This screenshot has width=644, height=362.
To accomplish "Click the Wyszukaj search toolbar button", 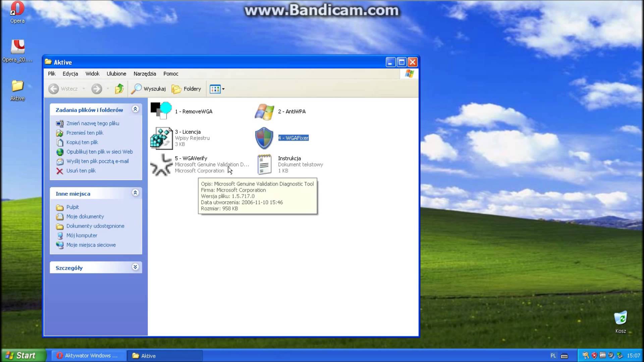I will (x=148, y=89).
